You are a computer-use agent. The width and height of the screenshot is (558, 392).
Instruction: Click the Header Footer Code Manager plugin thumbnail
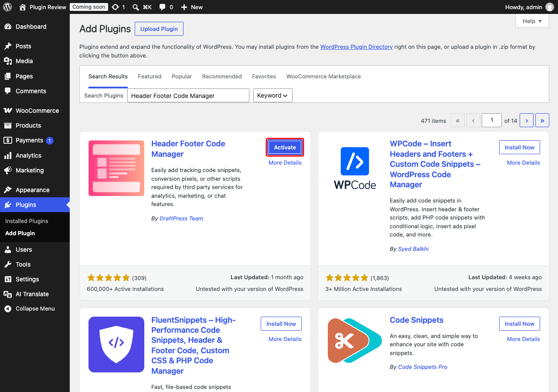(x=116, y=168)
